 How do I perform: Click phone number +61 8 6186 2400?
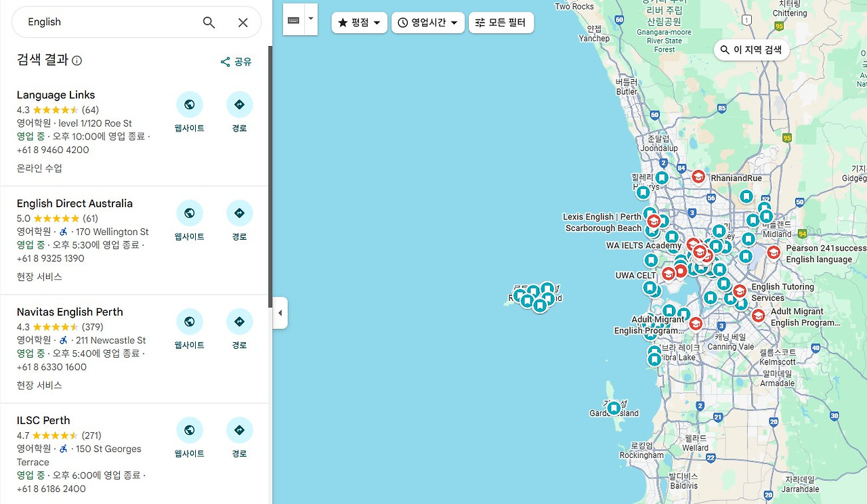[51, 488]
